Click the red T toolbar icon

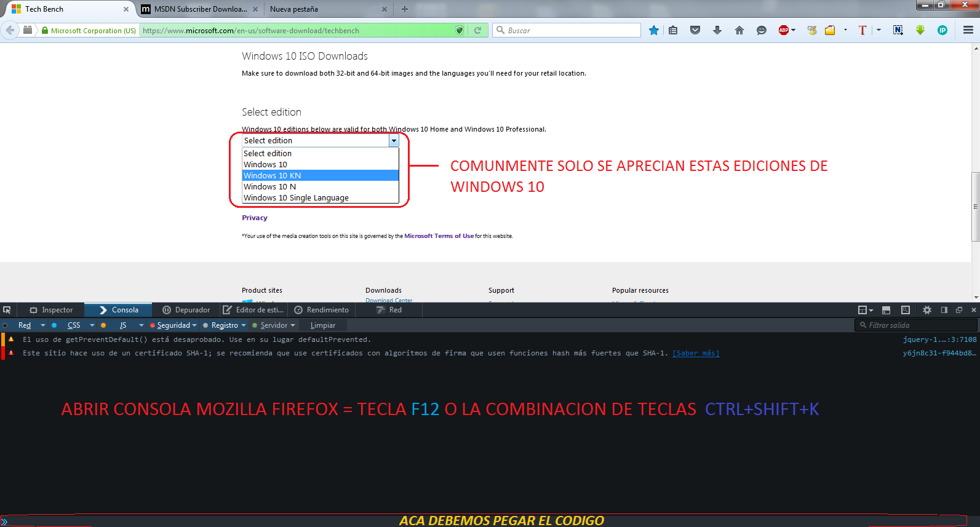click(862, 30)
